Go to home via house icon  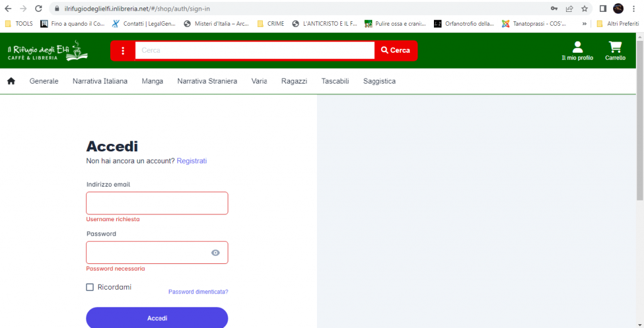click(11, 81)
